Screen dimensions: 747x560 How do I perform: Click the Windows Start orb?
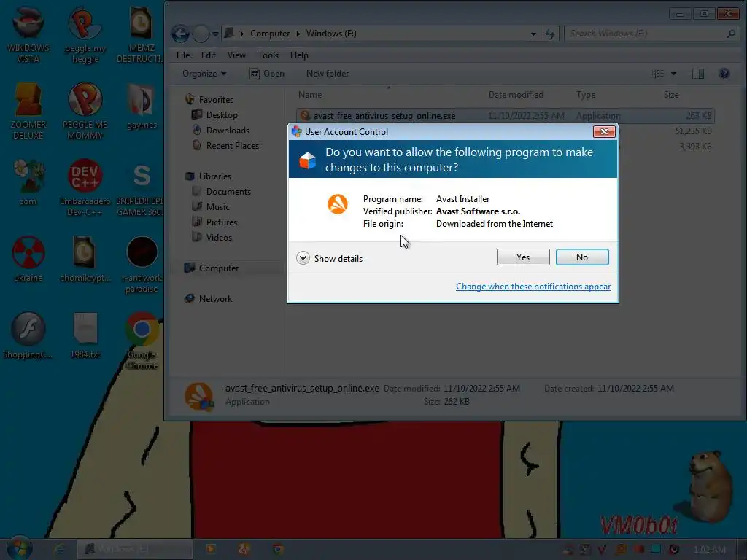click(20, 548)
